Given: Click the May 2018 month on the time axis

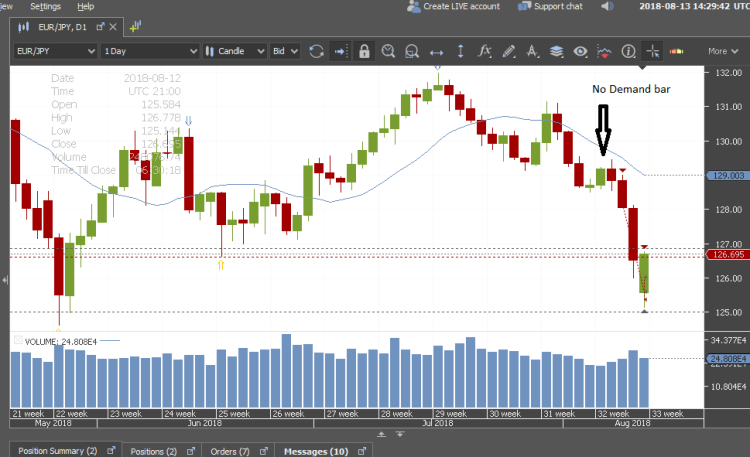Looking at the screenshot, I should coord(53,423).
